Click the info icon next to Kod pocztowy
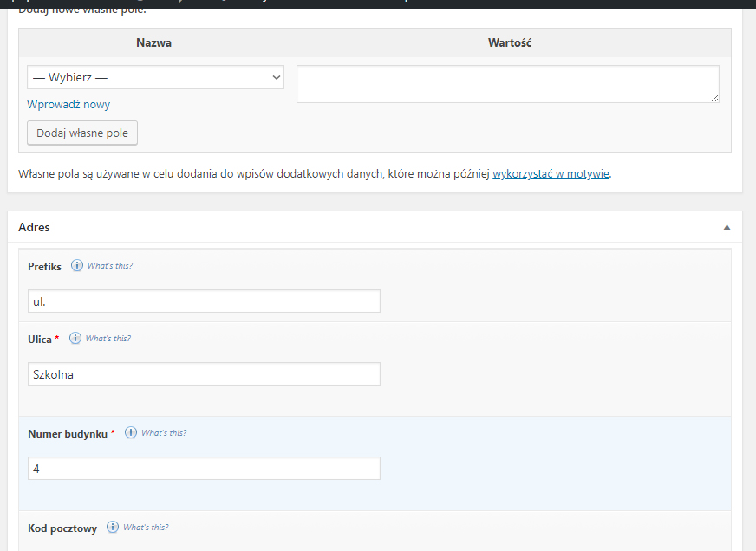Viewport: 756px width, 551px height. (113, 527)
